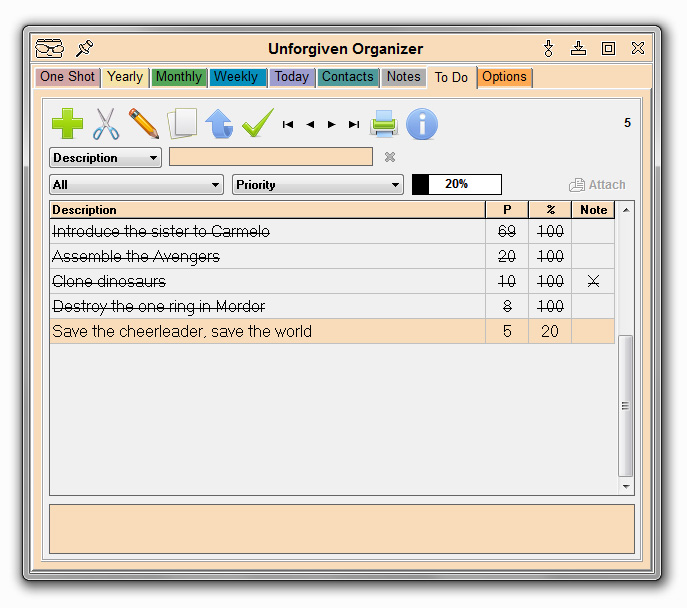This screenshot has width=687, height=608.
Task: Click the pencil edit icon
Action: pyautogui.click(x=144, y=124)
